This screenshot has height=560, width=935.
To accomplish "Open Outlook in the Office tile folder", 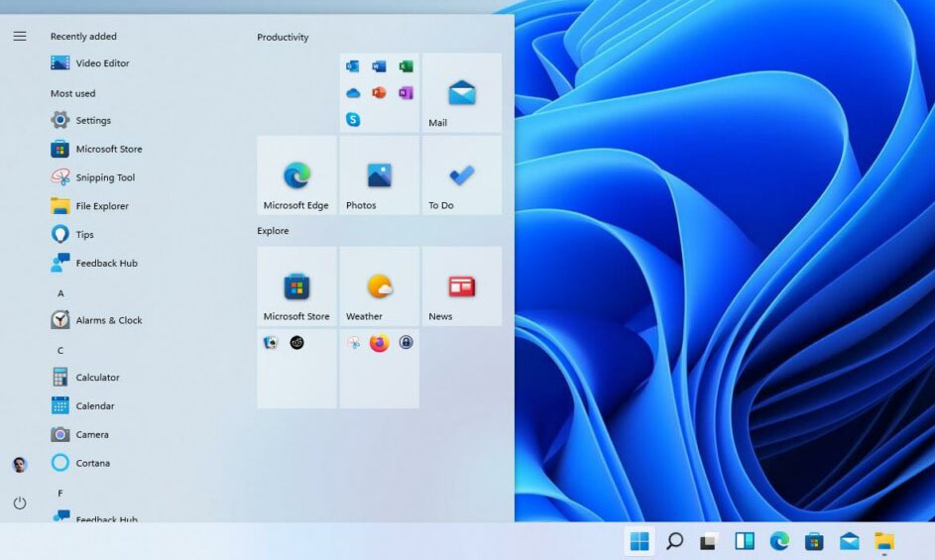I will tap(352, 66).
